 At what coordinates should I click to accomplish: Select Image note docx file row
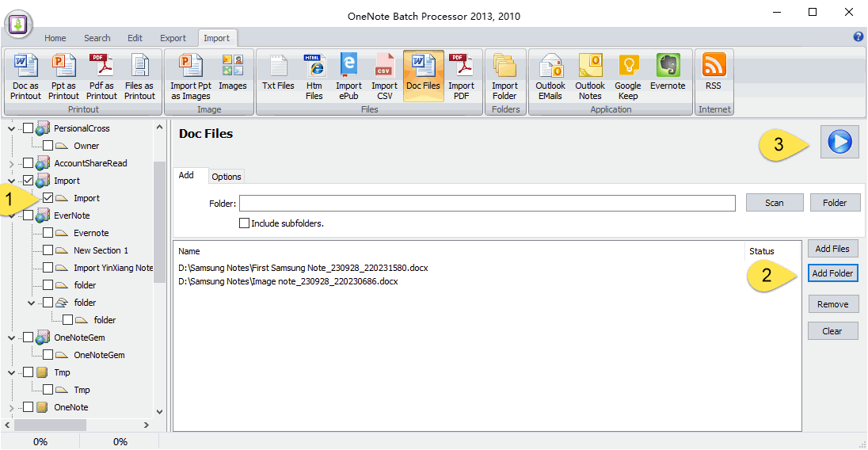(288, 281)
